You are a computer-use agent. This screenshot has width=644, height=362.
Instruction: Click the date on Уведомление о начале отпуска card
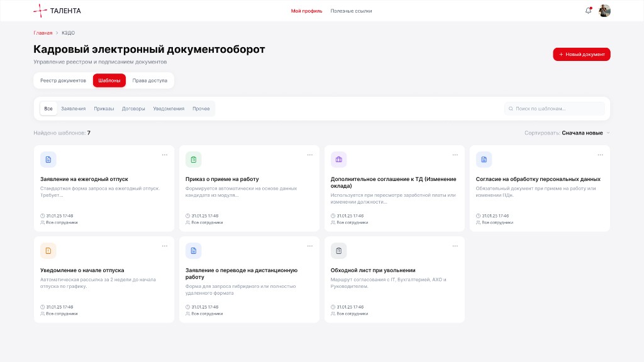[60, 307]
